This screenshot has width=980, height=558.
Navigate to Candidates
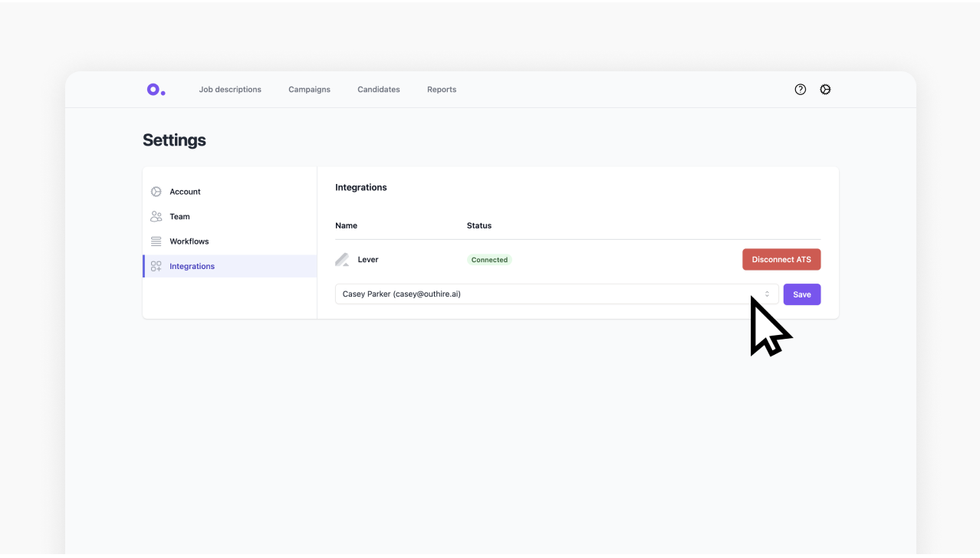[379, 90]
